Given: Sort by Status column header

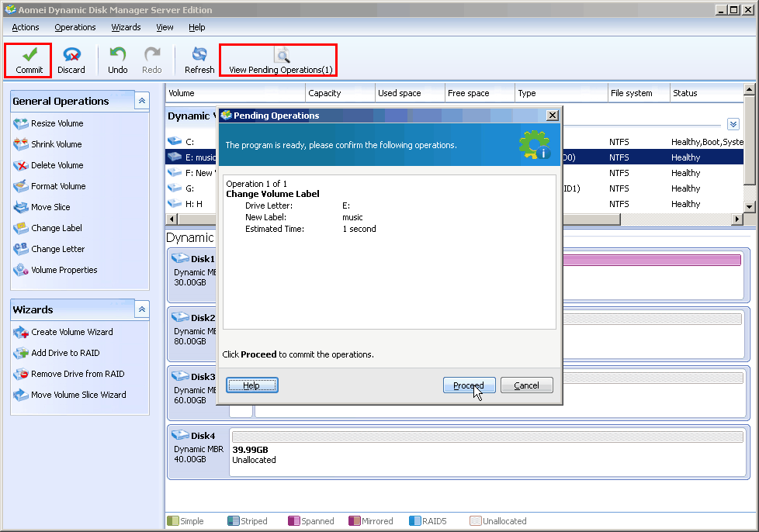Looking at the screenshot, I should point(707,93).
